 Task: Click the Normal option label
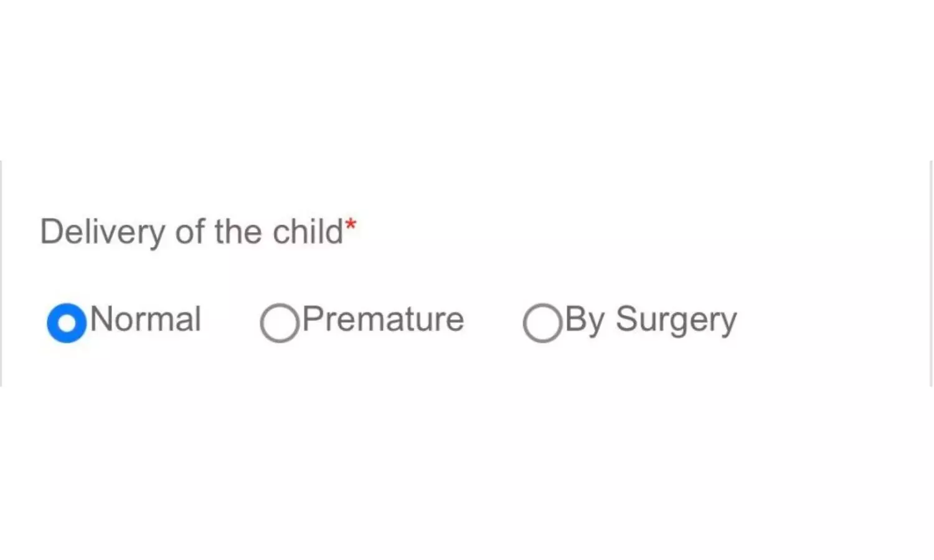[x=145, y=320]
